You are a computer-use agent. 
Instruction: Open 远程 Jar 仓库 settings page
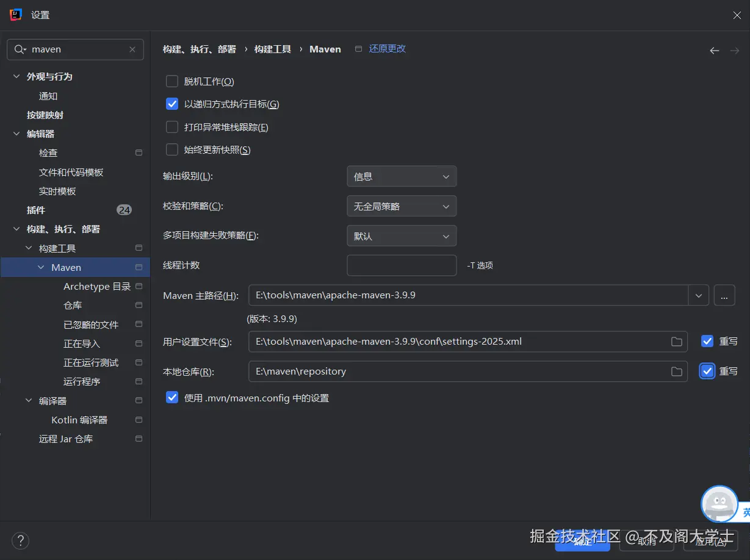[66, 439]
